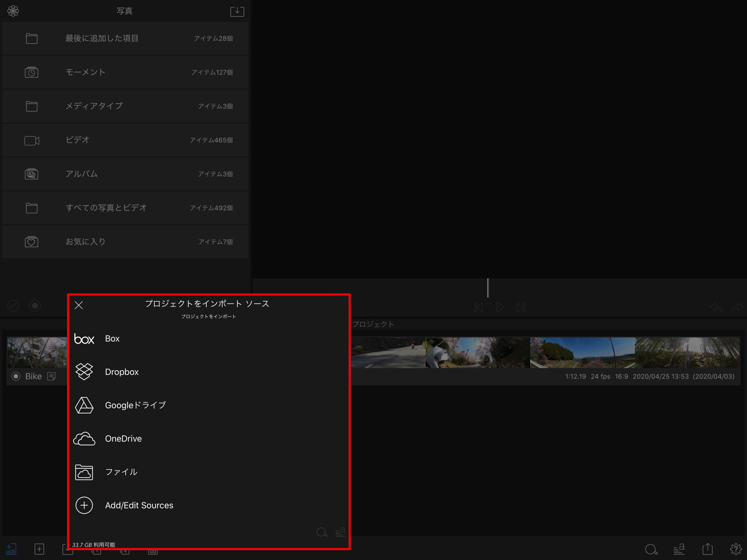This screenshot has height=560, width=747.
Task: Click the record dot circle below library
Action: click(x=35, y=306)
